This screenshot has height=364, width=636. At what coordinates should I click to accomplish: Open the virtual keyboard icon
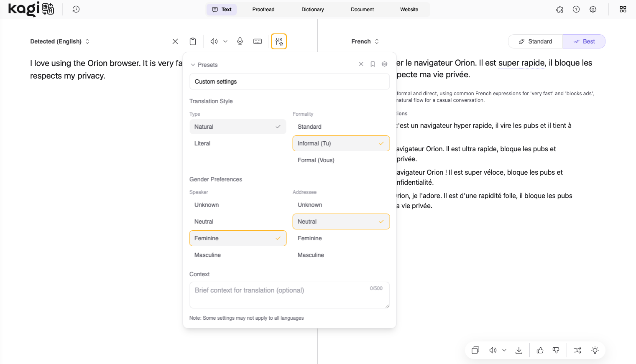tap(258, 41)
